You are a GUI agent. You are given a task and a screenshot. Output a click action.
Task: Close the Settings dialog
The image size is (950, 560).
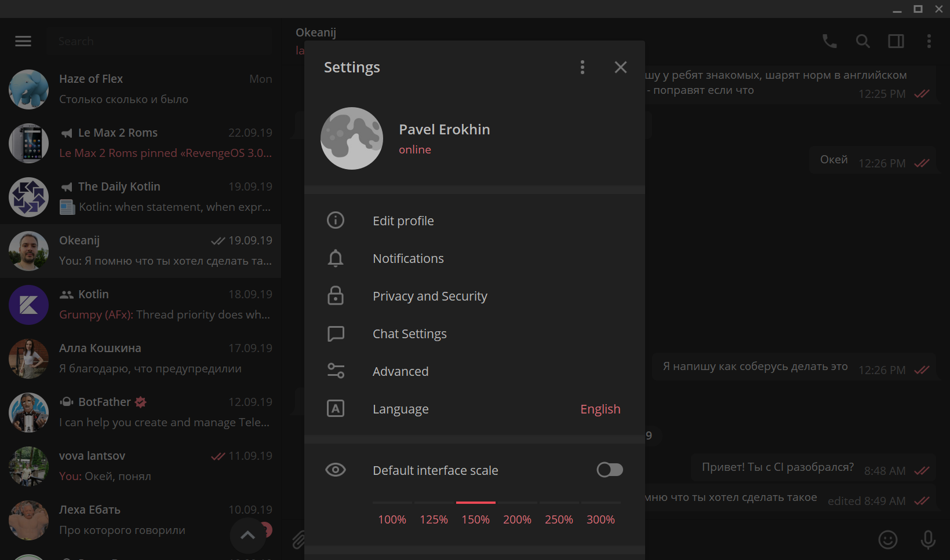click(620, 67)
